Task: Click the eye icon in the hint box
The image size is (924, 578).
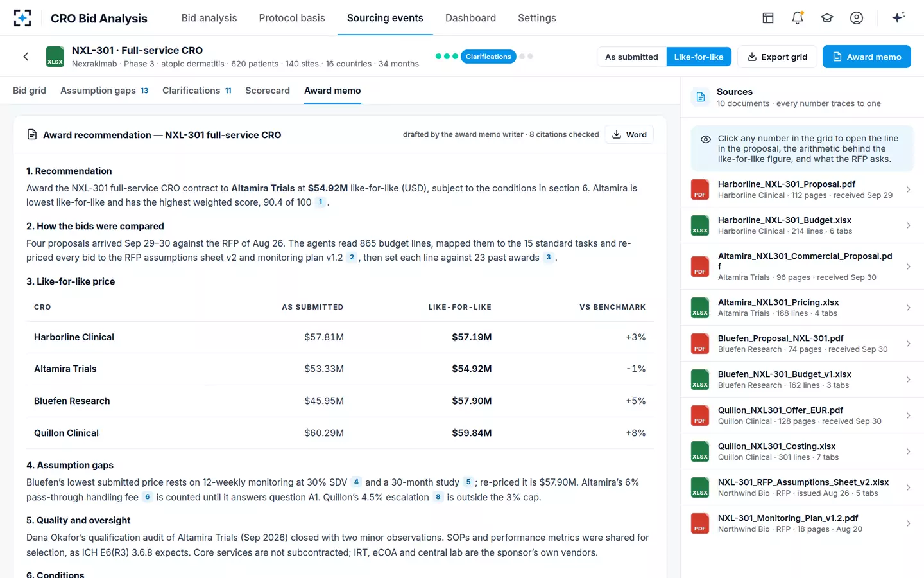Action: pyautogui.click(x=706, y=139)
